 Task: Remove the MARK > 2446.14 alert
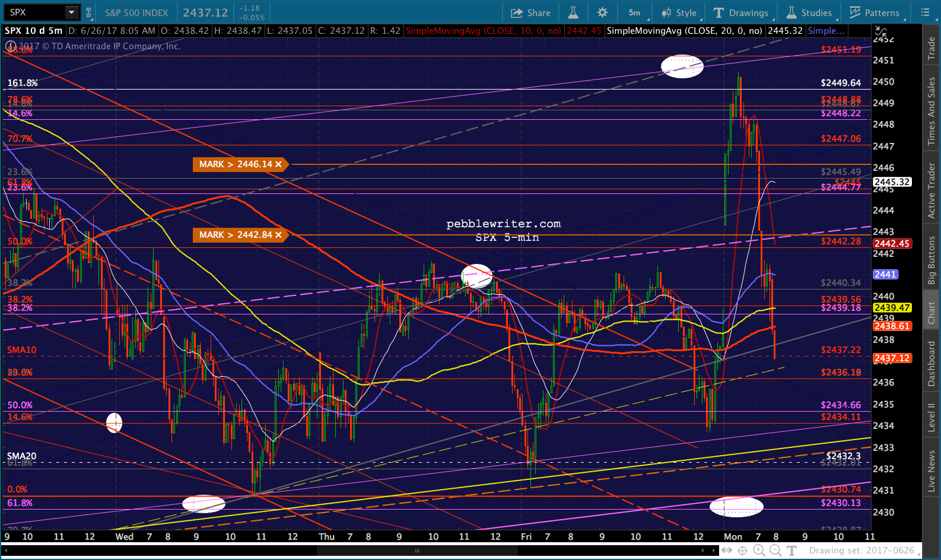click(x=278, y=164)
